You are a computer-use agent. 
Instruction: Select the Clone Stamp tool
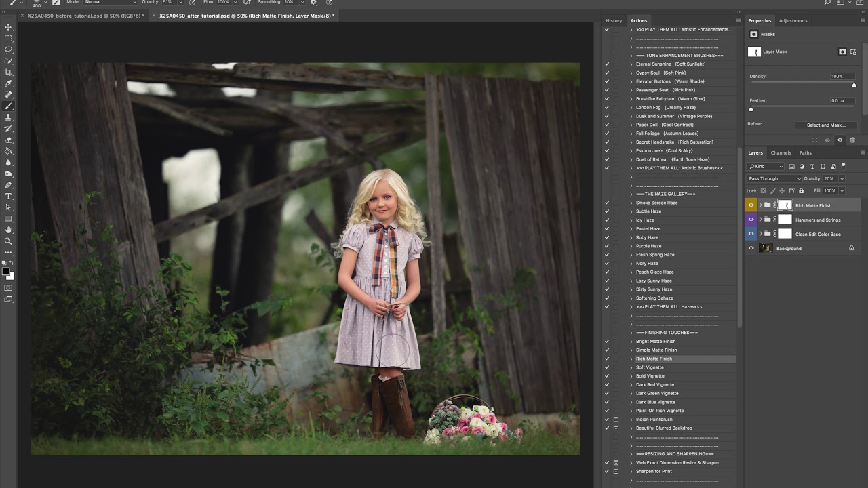(8, 117)
